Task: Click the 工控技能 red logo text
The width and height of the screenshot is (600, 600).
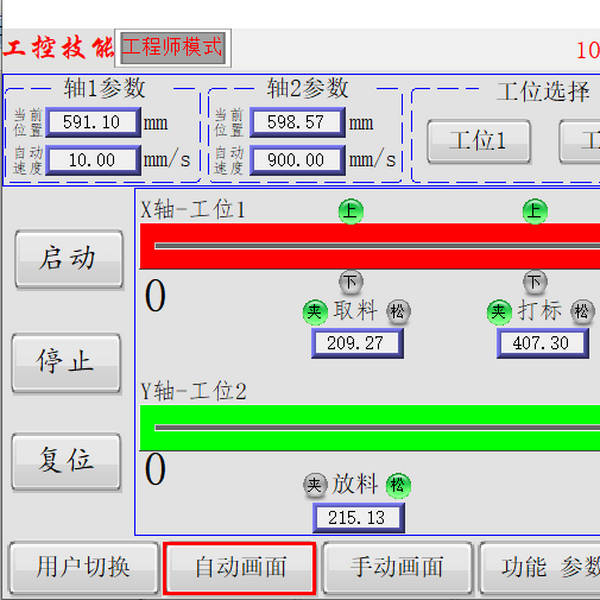Action: (x=59, y=47)
